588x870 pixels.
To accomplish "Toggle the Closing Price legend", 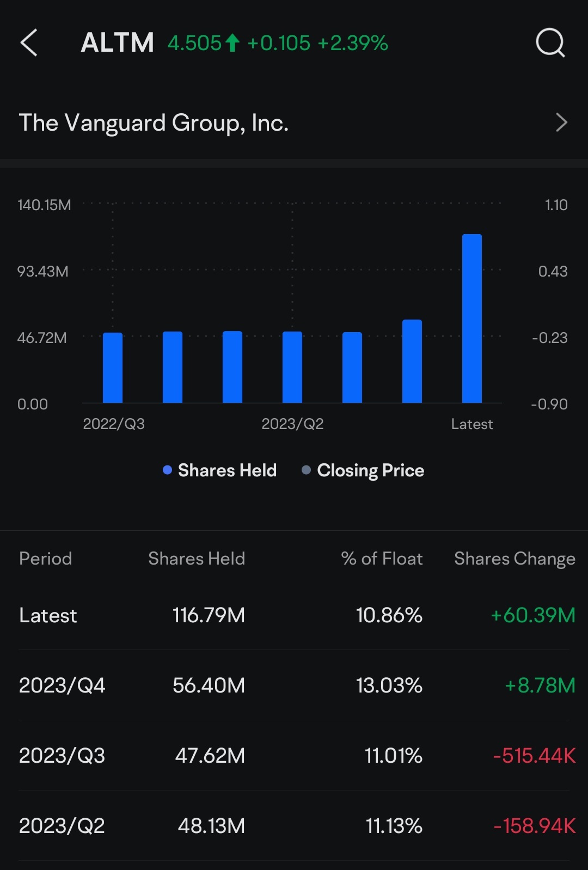I will point(363,470).
